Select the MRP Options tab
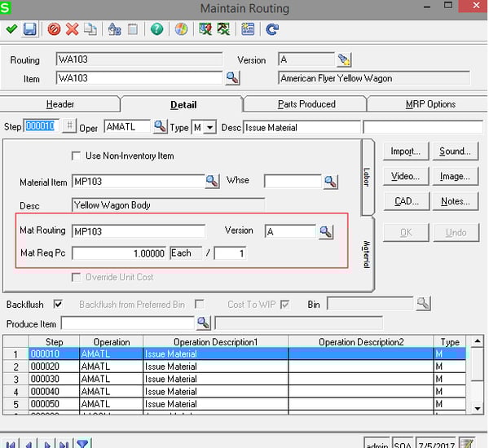The height and width of the screenshot is (448, 489). (x=429, y=104)
